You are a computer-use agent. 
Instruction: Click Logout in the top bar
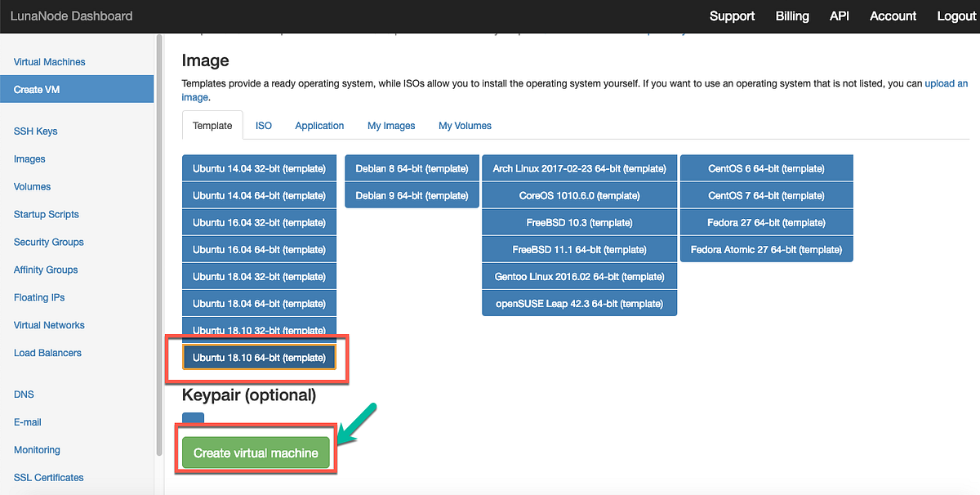(x=955, y=16)
